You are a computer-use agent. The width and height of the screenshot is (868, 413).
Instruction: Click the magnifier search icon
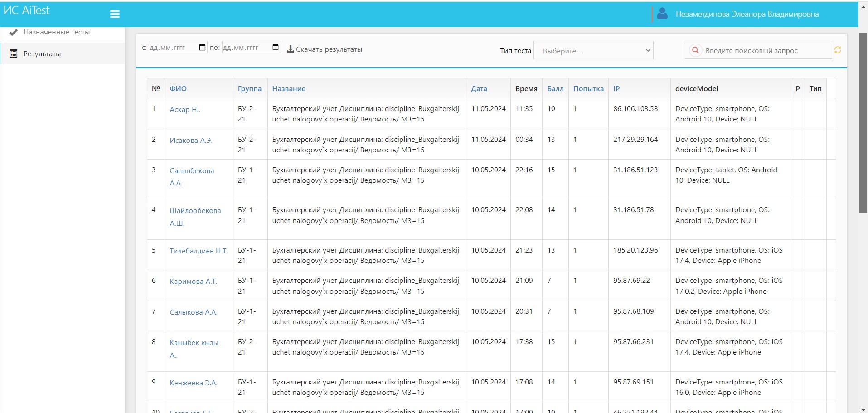click(695, 50)
